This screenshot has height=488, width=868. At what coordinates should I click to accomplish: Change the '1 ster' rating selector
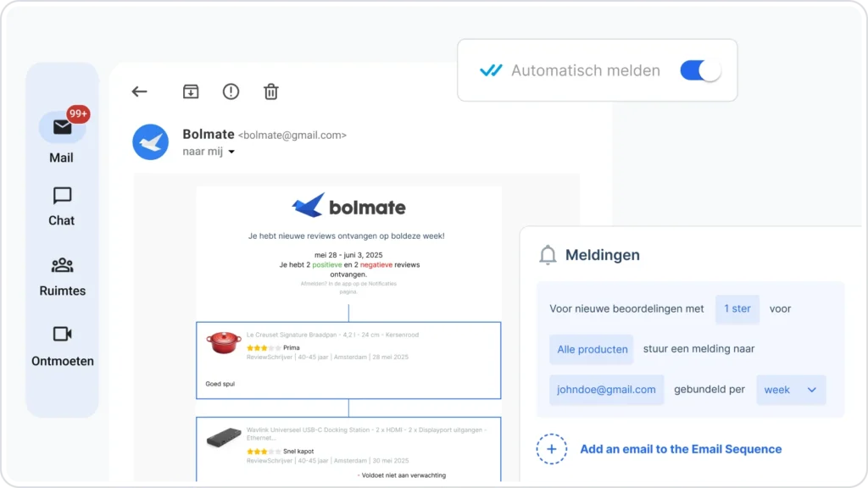click(737, 309)
